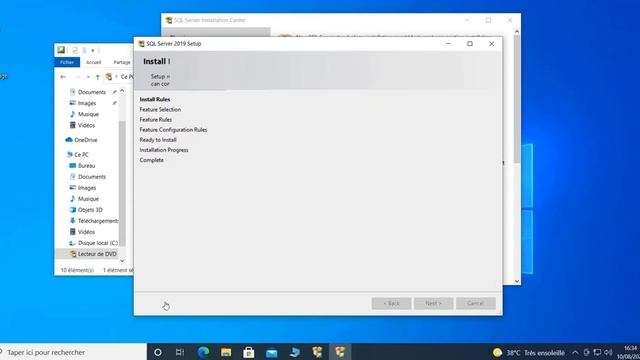Select Ce PC in navigation pane

(x=81, y=155)
